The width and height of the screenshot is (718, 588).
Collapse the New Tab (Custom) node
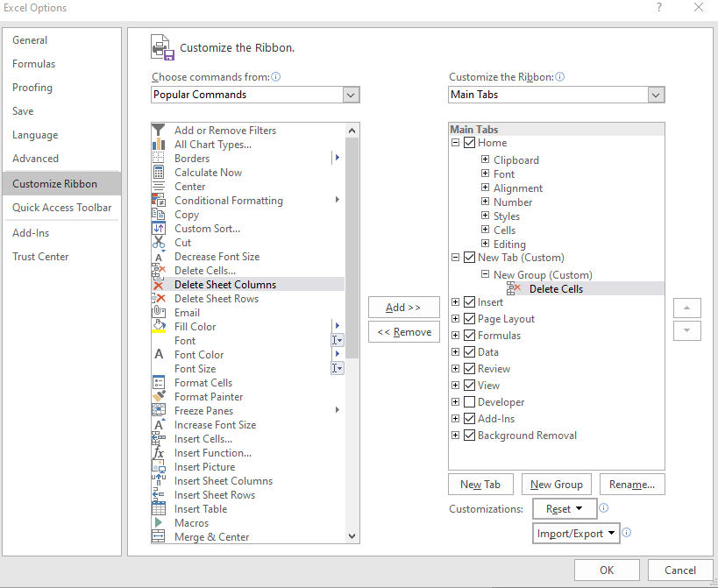455,257
